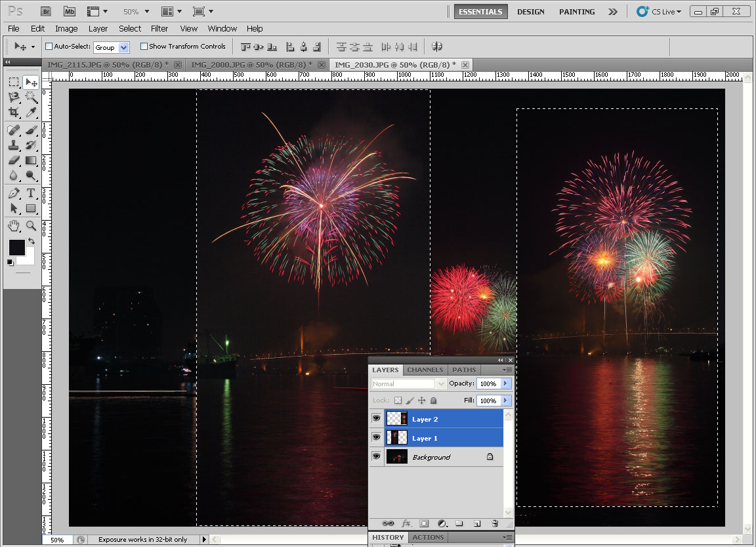Pick the Clone Stamp tool
The height and width of the screenshot is (547, 756).
point(14,145)
